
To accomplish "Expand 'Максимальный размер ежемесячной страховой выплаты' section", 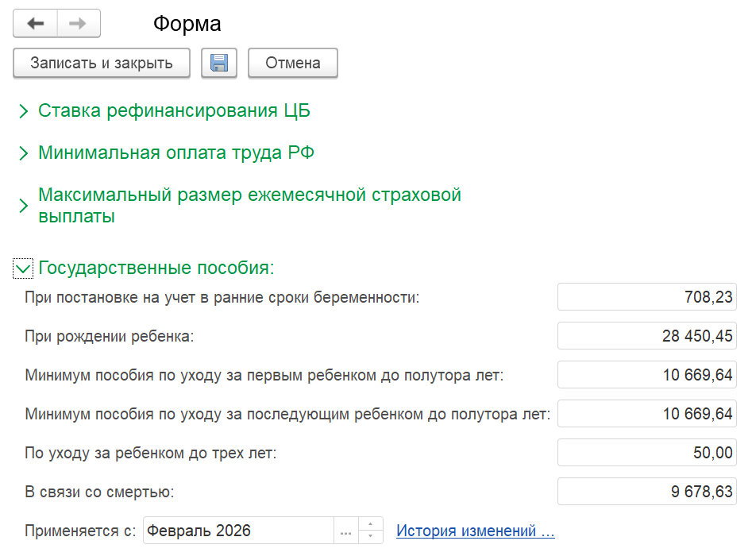I will point(23,206).
